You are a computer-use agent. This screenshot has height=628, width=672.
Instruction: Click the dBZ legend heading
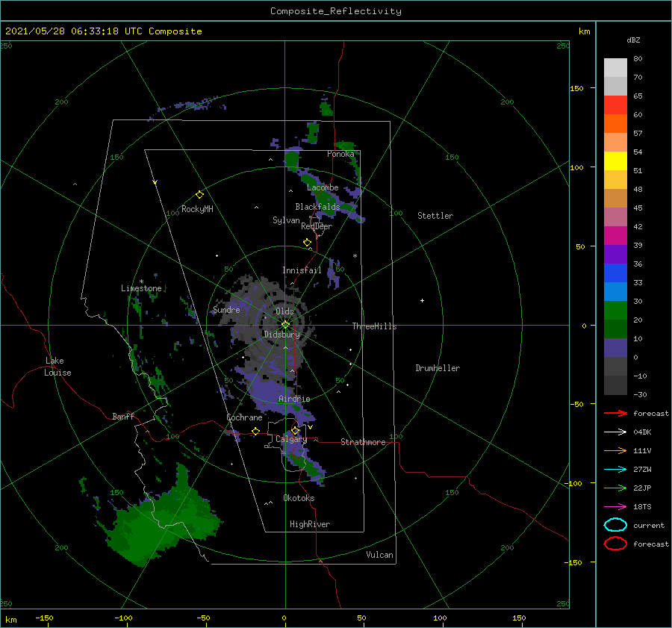click(633, 40)
